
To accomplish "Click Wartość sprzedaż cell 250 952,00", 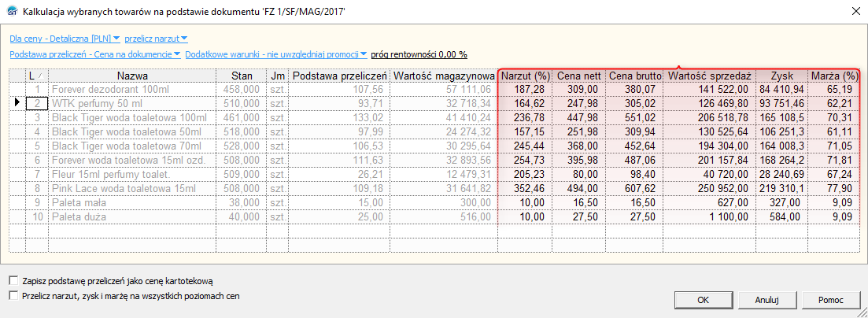I will (710, 188).
